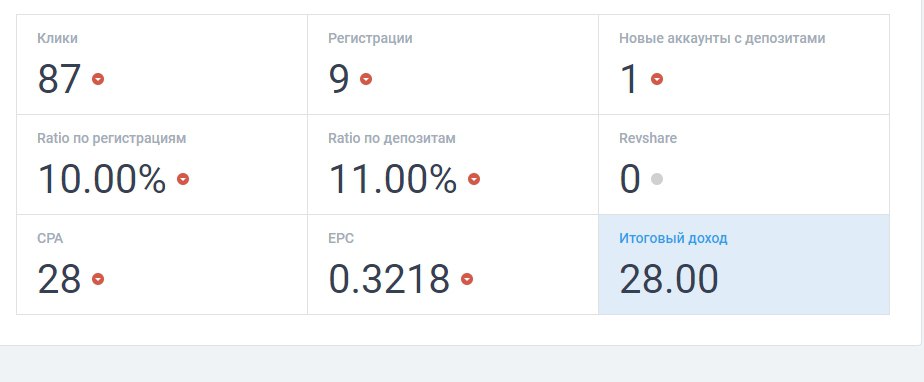Select the Ratio по регистрациям label
924x382 pixels.
[x=111, y=139]
